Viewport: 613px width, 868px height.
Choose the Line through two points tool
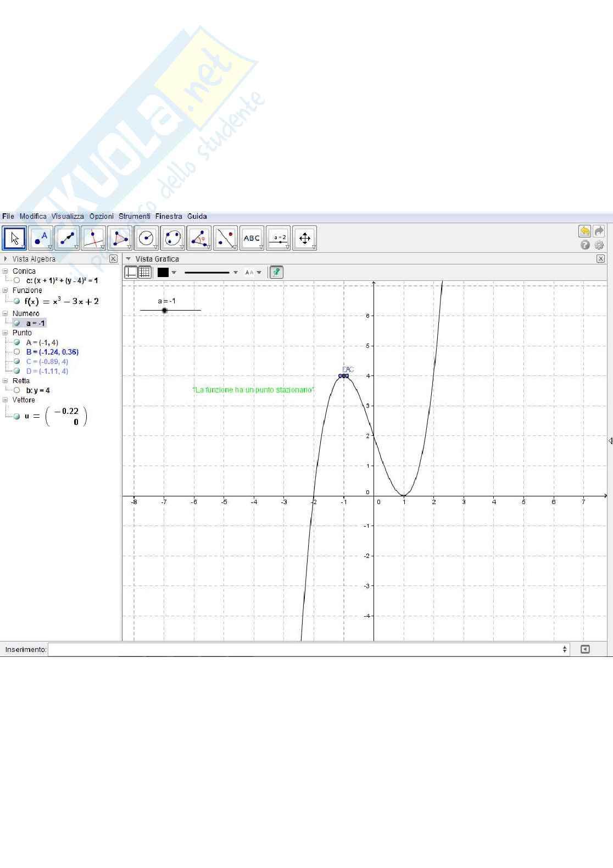coord(67,239)
